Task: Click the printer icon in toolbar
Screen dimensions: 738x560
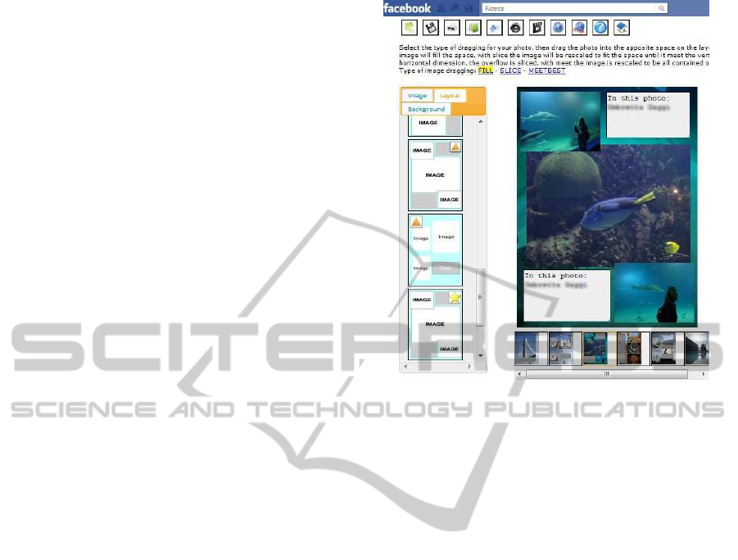Action: click(x=452, y=29)
